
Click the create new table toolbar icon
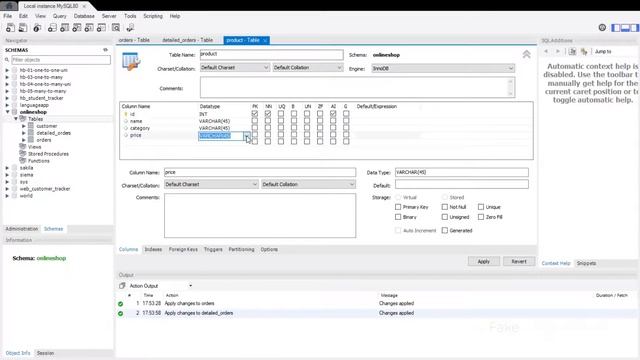pos(64,28)
